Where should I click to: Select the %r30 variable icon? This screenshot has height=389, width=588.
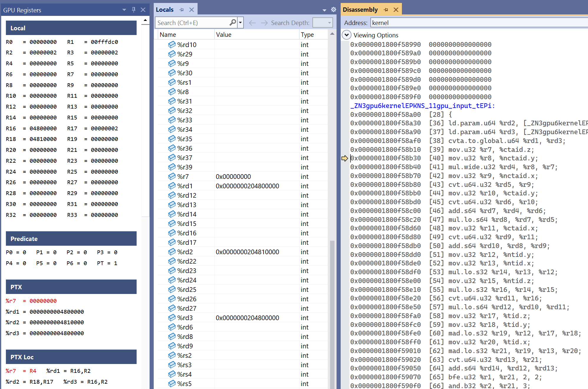tap(172, 73)
